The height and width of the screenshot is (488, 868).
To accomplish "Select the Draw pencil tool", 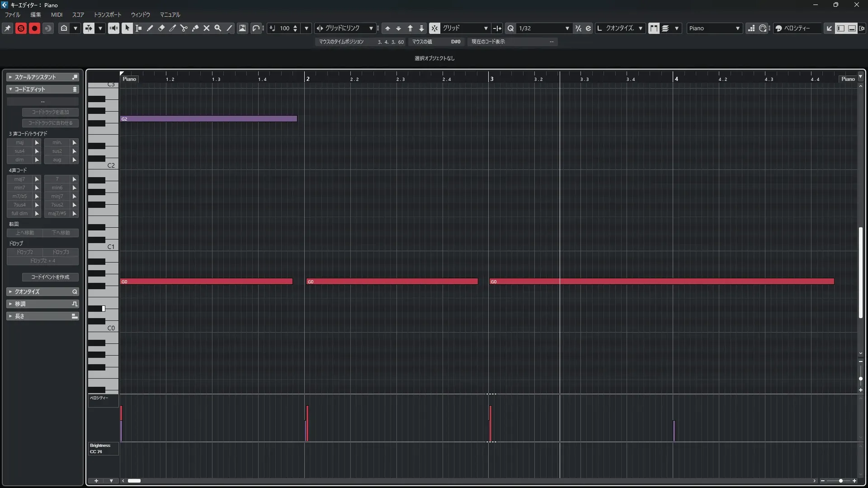I will pos(150,28).
